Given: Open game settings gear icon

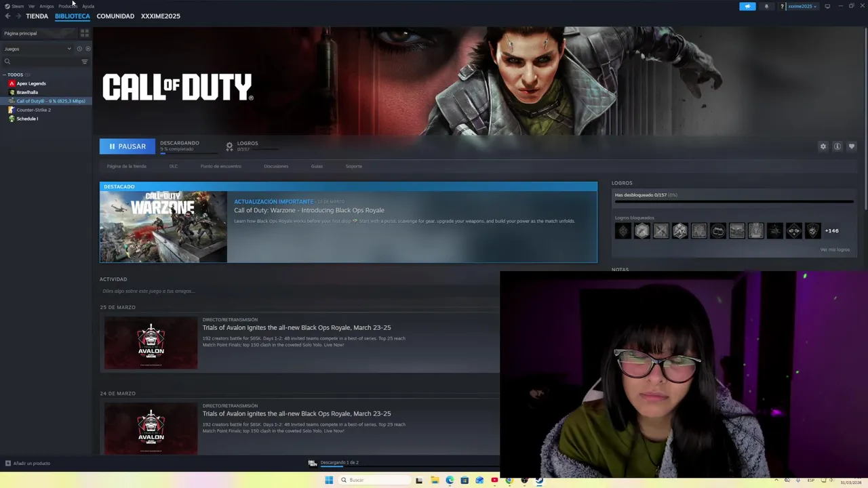Looking at the screenshot, I should click(x=823, y=146).
